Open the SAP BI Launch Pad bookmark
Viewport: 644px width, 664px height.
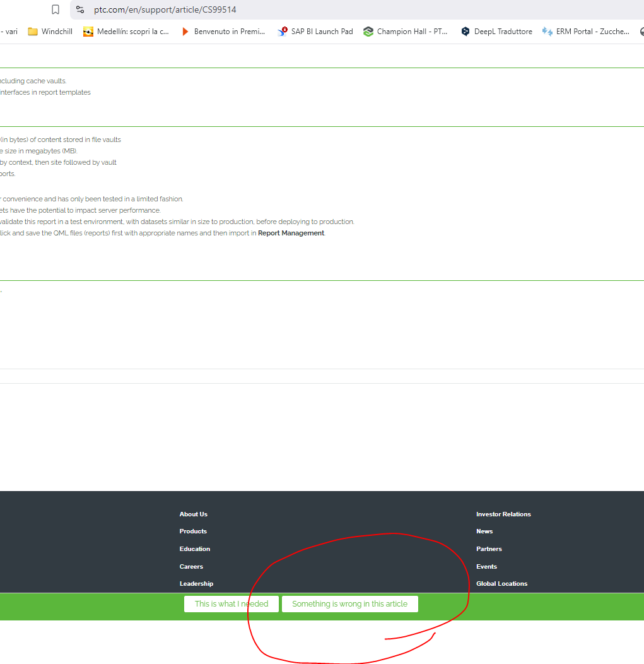point(315,31)
